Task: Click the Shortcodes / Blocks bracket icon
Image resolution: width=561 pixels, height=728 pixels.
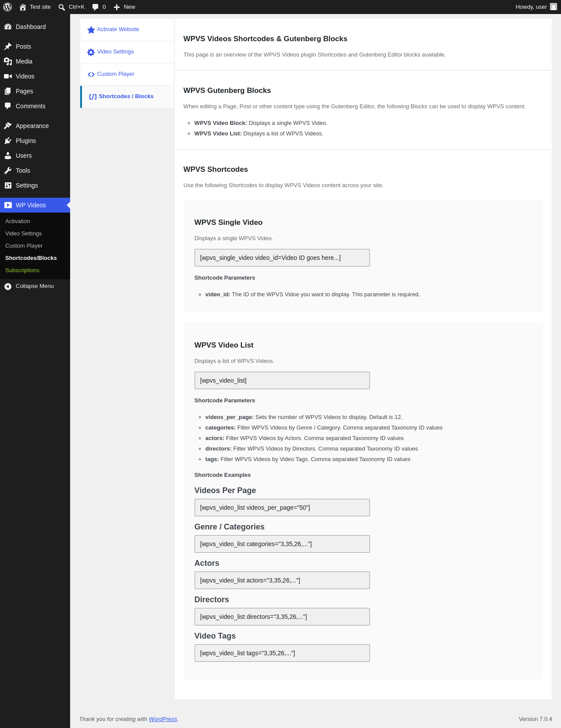Action: pos(93,97)
